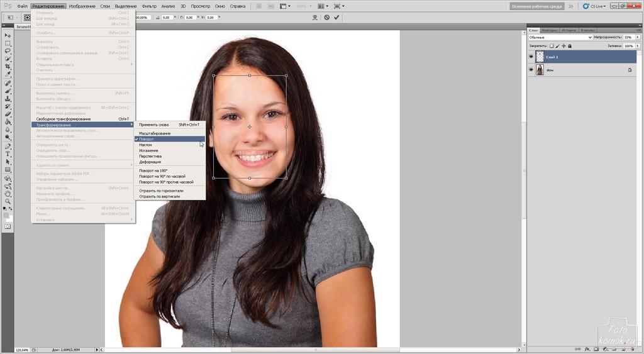Expand more workspaces with double-chevron
Image resolution: width=644 pixels, height=354 pixels.
(571, 6)
